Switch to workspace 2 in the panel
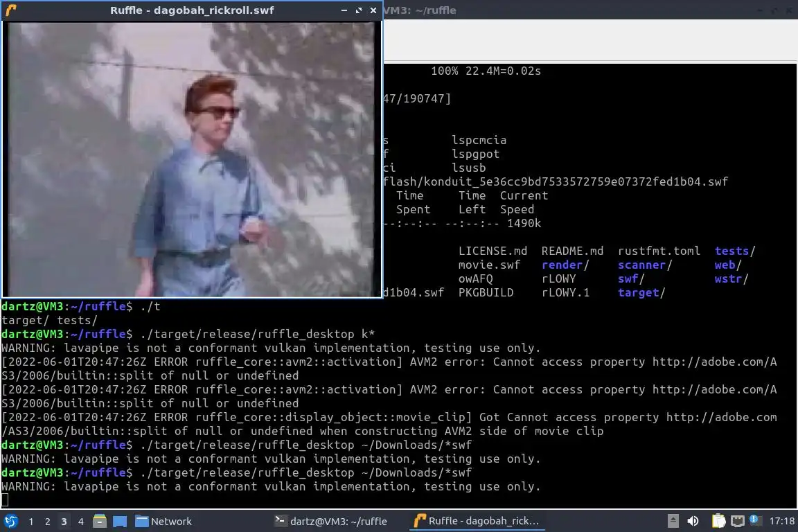Viewport: 798px width, 532px height. [47, 522]
